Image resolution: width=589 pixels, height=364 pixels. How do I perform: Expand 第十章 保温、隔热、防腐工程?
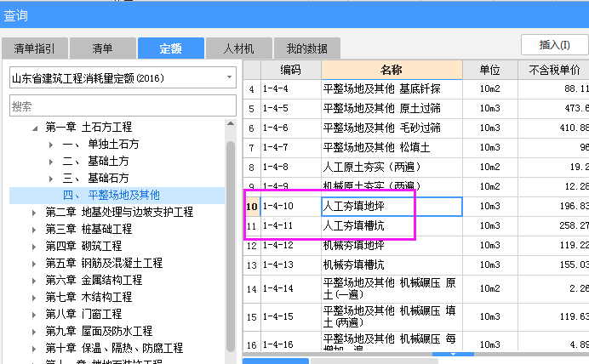tap(34, 349)
